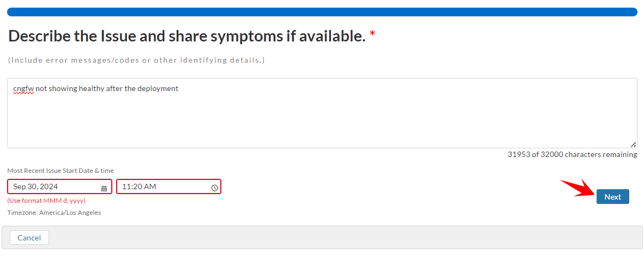
Task: Click the "Include error messages/codes" hint text
Action: [136, 60]
